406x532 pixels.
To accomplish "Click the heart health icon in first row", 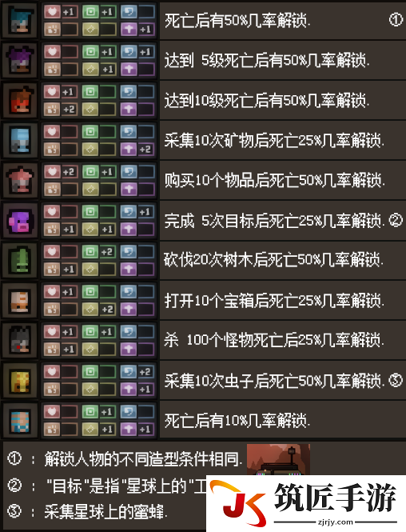I will pyautogui.click(x=52, y=12).
